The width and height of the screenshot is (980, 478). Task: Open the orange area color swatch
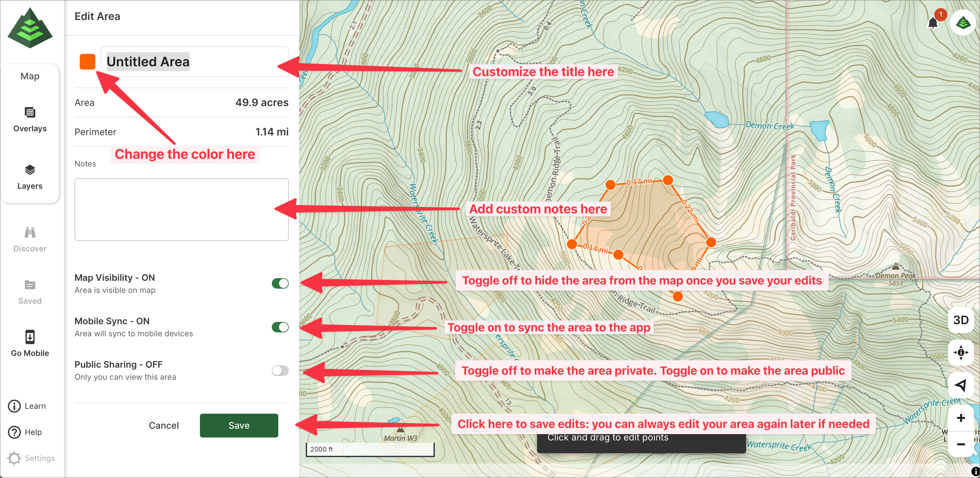pyautogui.click(x=88, y=62)
